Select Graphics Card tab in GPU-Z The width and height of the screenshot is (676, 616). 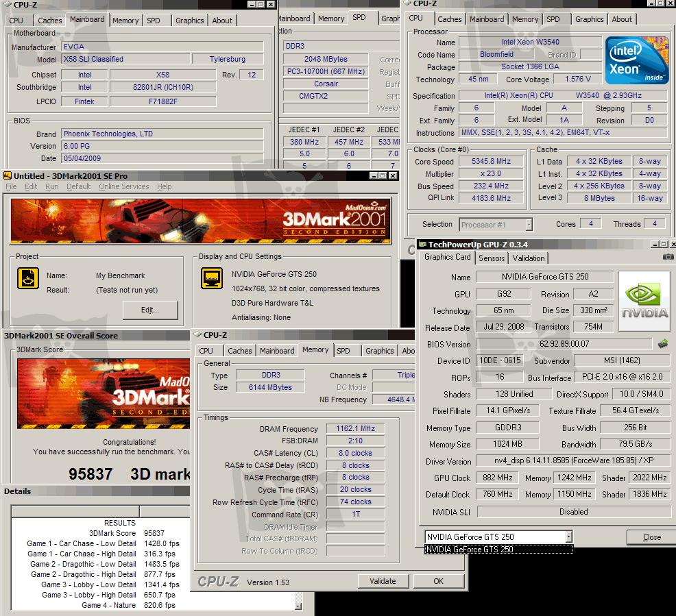click(x=447, y=257)
